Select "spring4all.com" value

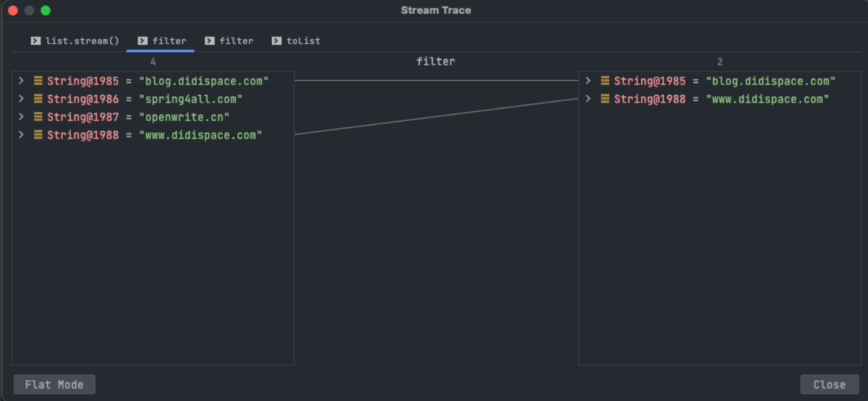[x=190, y=99]
